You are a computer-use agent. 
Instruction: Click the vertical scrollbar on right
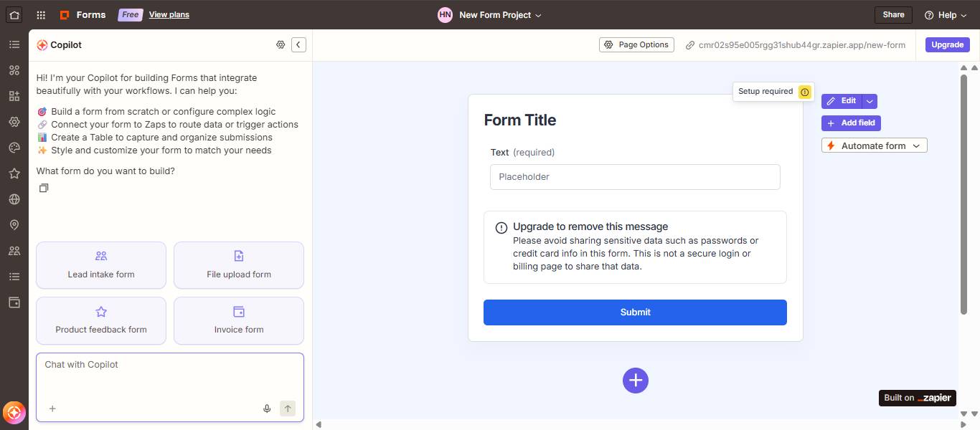coord(963,193)
